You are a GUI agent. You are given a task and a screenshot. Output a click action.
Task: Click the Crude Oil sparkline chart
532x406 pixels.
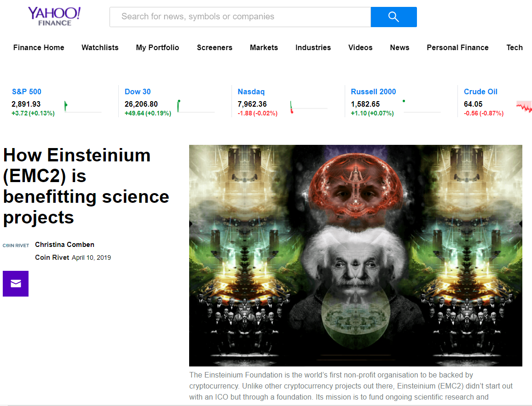pyautogui.click(x=524, y=107)
